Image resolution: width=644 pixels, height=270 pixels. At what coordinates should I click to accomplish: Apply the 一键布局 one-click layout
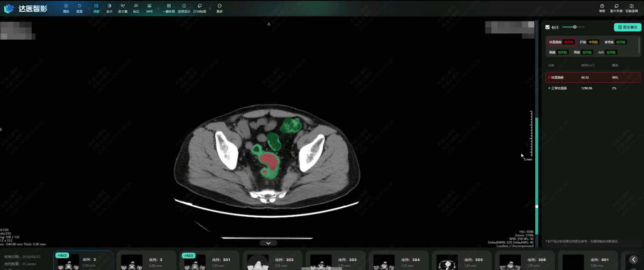click(x=168, y=8)
